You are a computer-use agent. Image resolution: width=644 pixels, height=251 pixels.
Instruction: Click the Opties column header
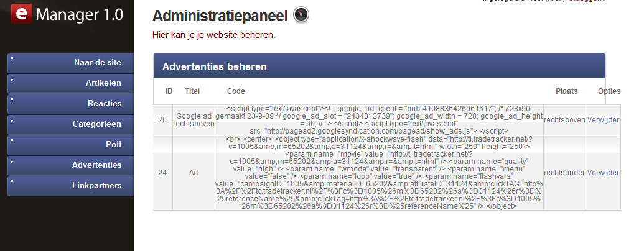609,91
